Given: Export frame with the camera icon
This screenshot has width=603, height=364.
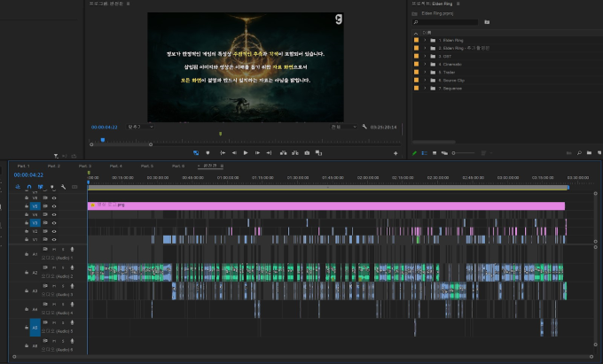Looking at the screenshot, I should pos(307,153).
